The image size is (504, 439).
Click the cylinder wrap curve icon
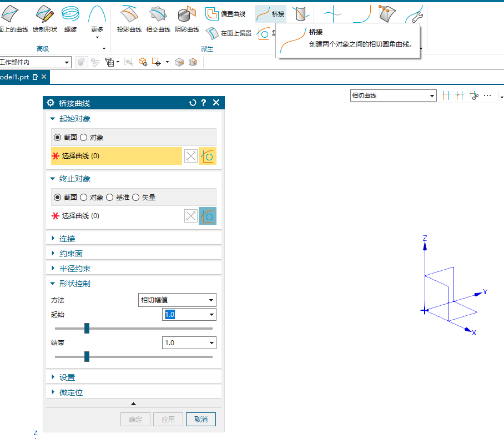pos(300,14)
